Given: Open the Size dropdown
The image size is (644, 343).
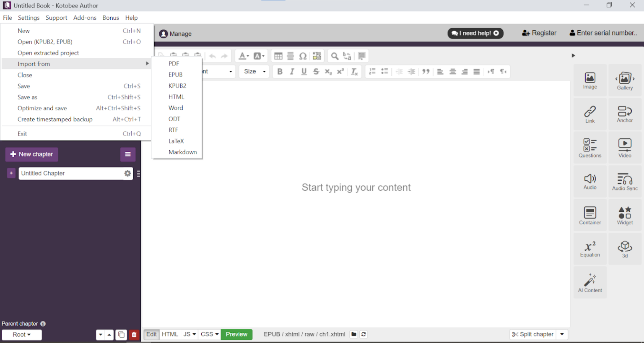Looking at the screenshot, I should point(254,72).
